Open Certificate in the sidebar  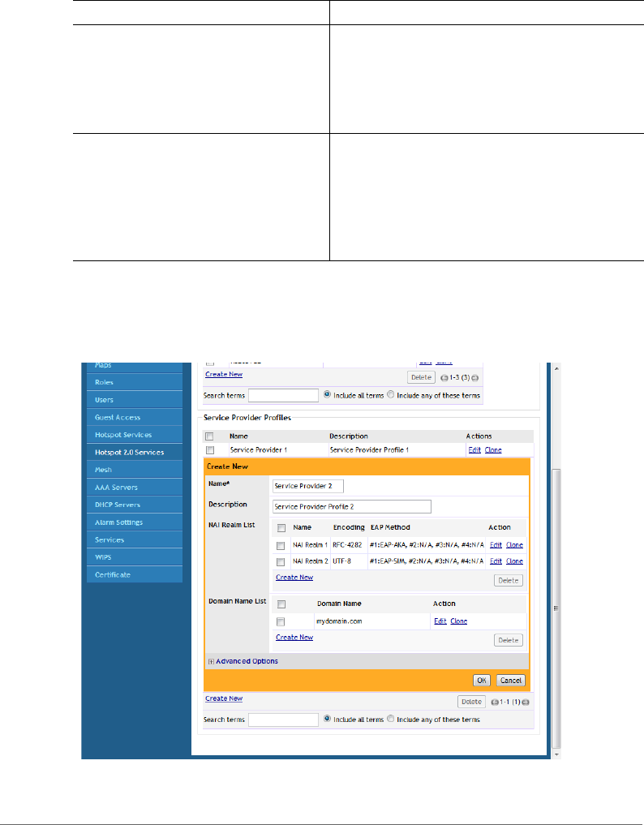click(x=135, y=574)
